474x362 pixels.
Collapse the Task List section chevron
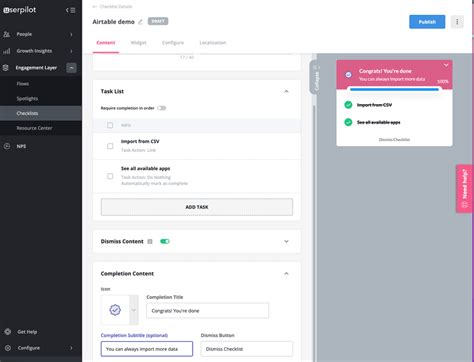point(286,91)
